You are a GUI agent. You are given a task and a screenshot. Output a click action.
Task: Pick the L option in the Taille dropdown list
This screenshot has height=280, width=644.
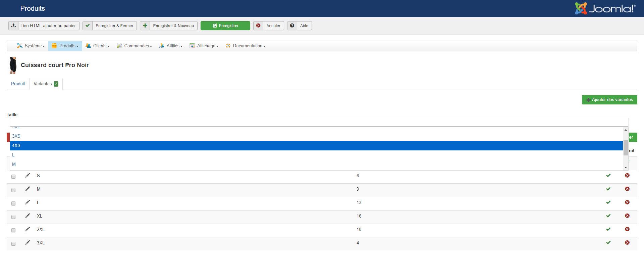coord(316,155)
